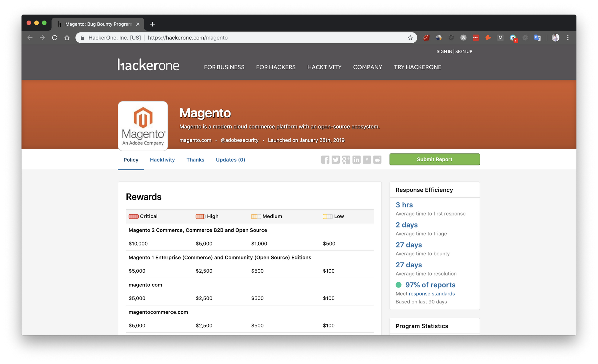
Task: Open the COMPANY navigation menu
Action: [x=367, y=67]
